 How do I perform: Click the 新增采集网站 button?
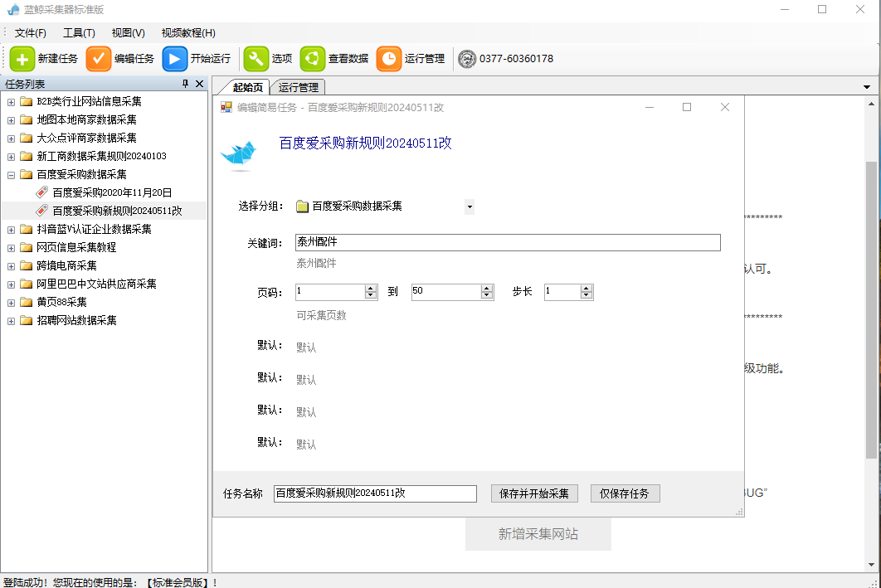click(x=538, y=534)
